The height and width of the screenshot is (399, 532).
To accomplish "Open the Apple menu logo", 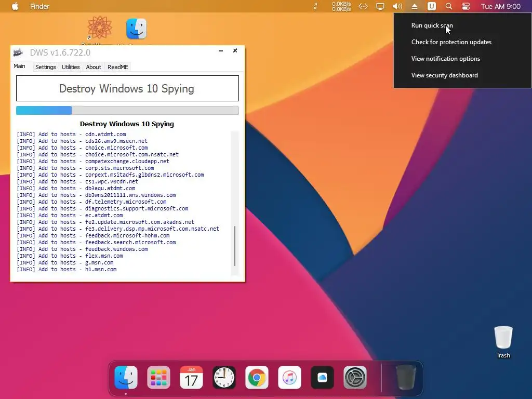I will [x=15, y=6].
